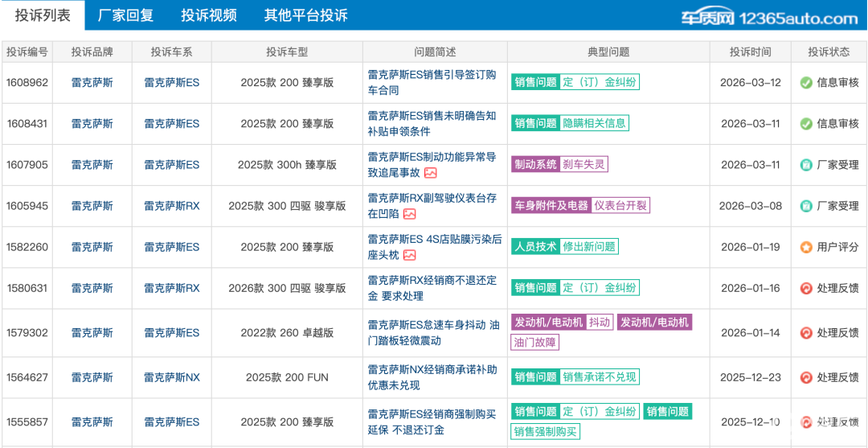The image size is (868, 448).
Task: Click the 抖动 tag in row 1579302
Action: coord(600,323)
